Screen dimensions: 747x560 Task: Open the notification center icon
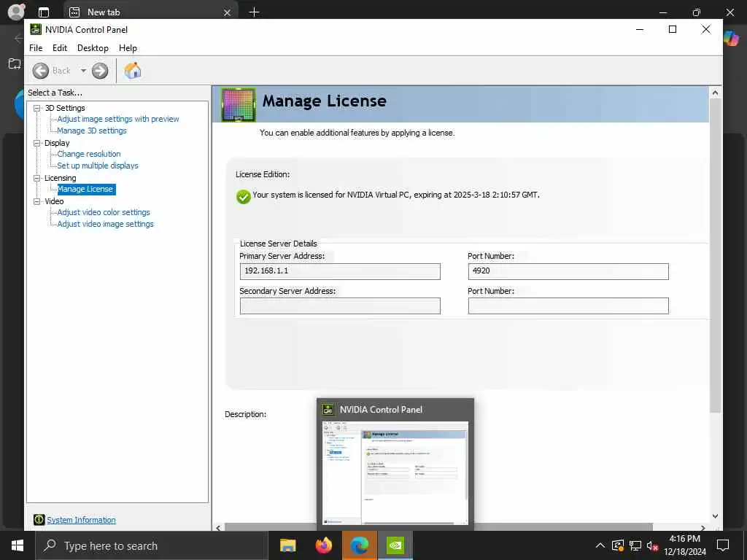coord(723,545)
